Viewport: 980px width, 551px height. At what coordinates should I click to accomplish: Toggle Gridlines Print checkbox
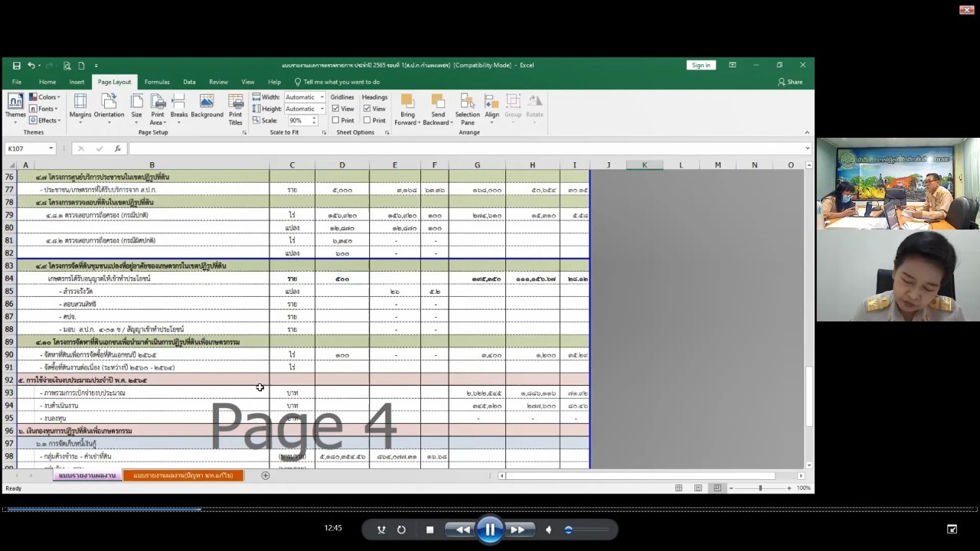335,120
